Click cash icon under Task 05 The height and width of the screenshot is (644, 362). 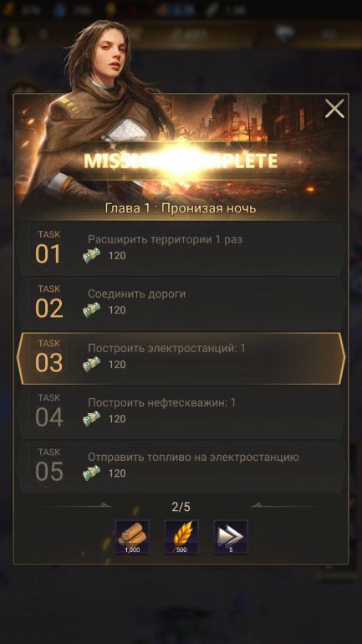pos(91,473)
